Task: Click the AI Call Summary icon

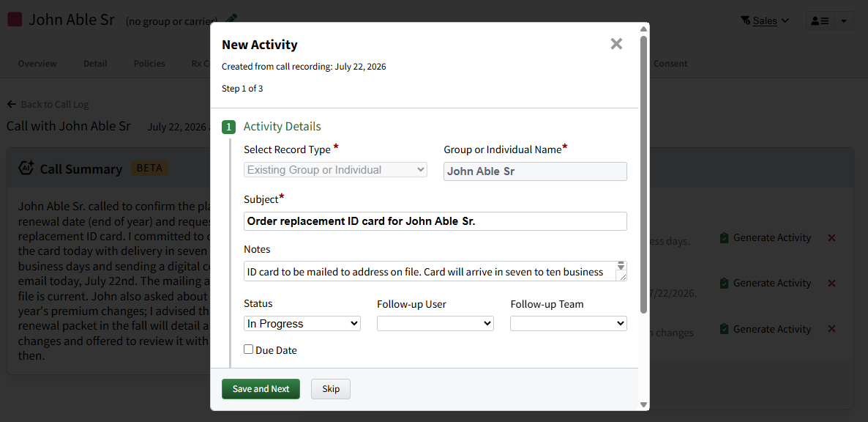Action: (x=26, y=168)
